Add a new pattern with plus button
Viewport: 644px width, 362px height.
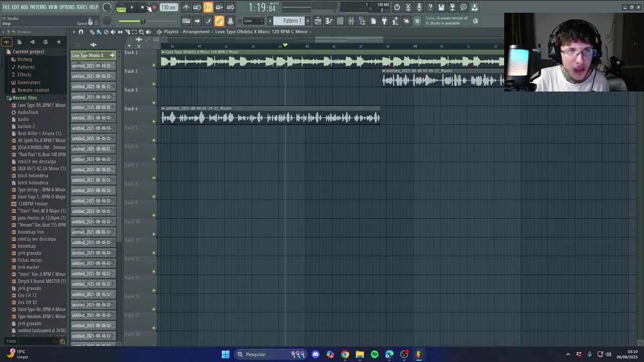point(308,21)
